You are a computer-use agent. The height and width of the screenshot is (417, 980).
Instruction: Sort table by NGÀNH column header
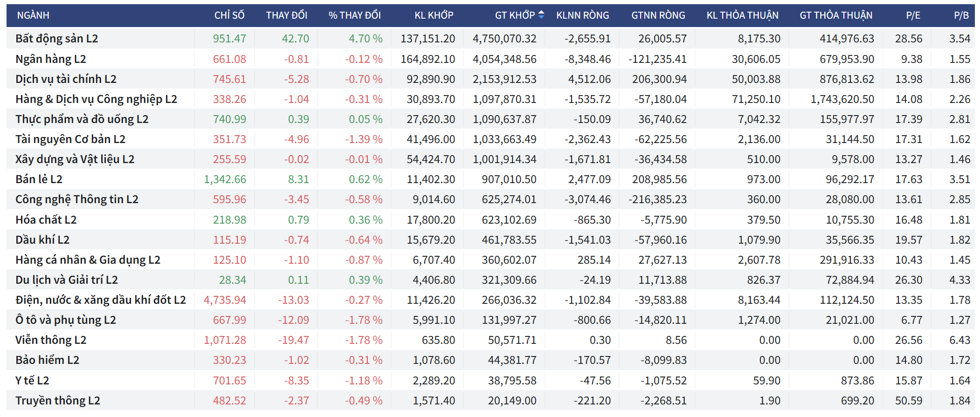[x=33, y=15]
